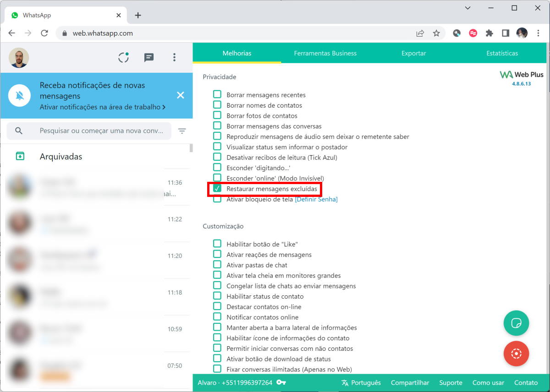Start a new chat with message icon
Viewport: 550px width, 392px height.
point(149,57)
